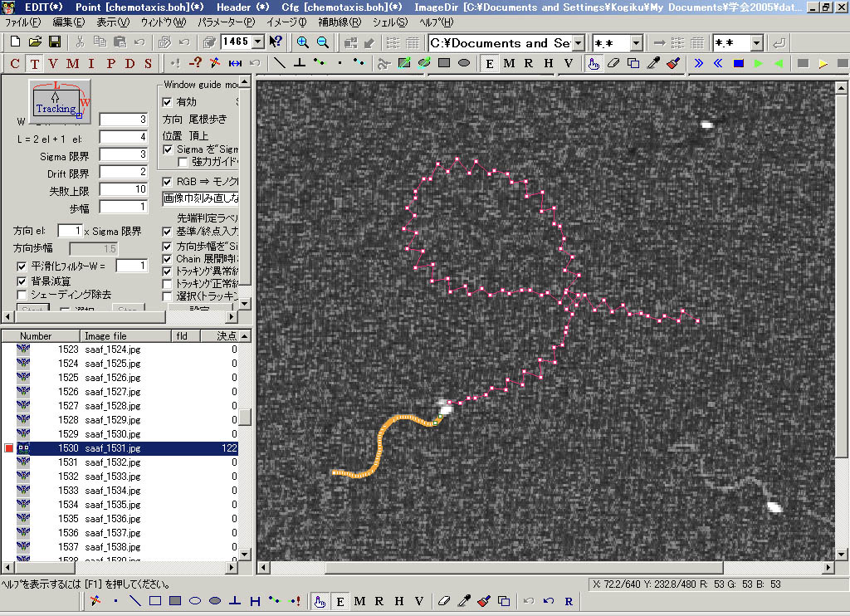Click the blue fast-forward double arrow icon

(699, 63)
